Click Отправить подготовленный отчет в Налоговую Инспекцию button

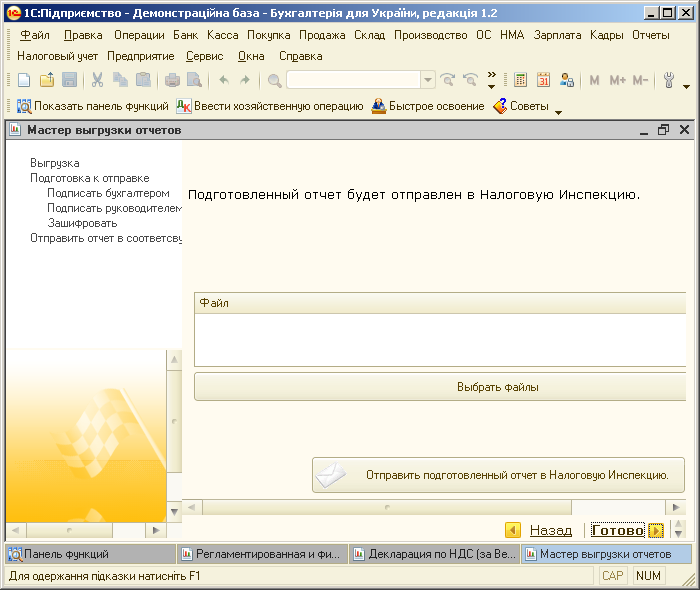tap(498, 475)
